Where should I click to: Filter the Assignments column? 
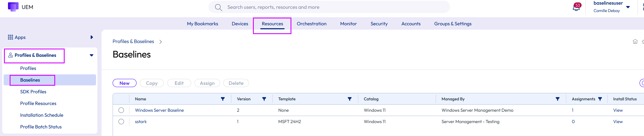tap(600, 99)
